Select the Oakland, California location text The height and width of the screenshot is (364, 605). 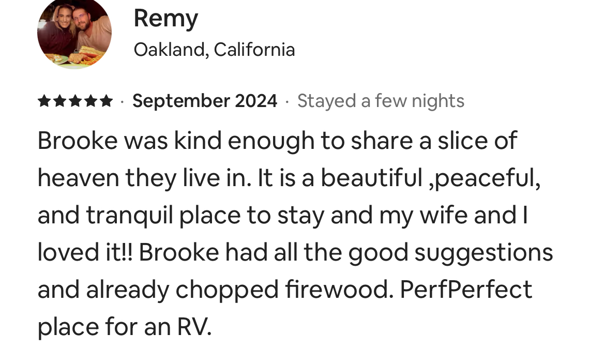coord(214,50)
